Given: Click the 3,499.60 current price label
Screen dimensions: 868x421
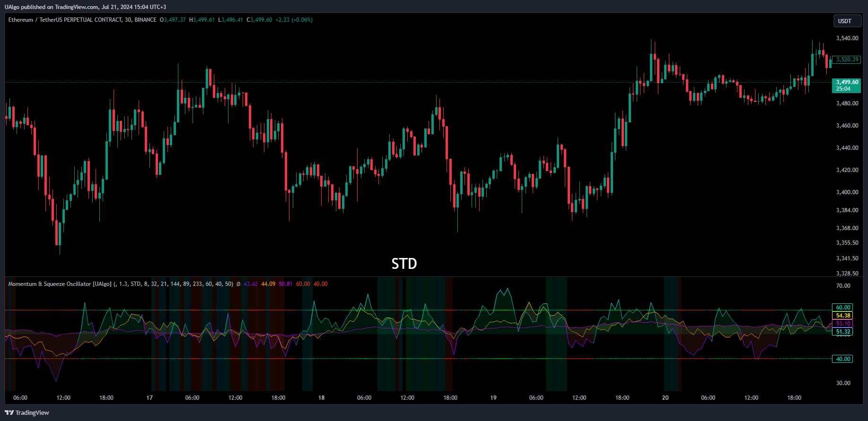Looking at the screenshot, I should pos(847,86).
